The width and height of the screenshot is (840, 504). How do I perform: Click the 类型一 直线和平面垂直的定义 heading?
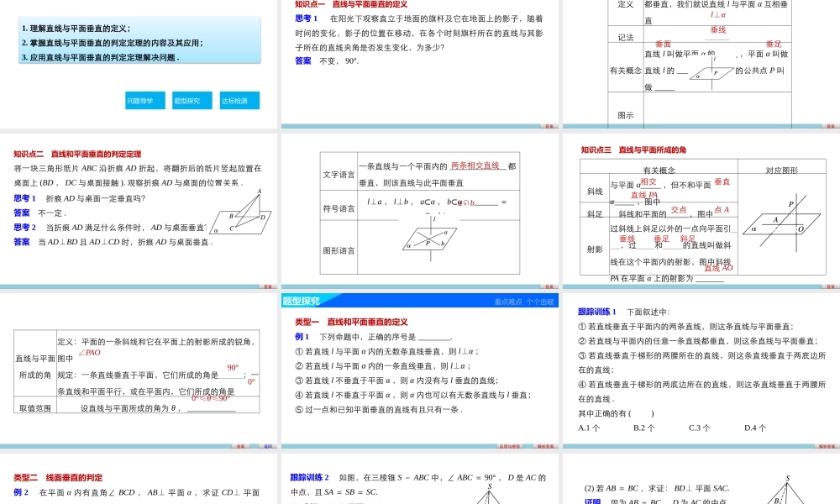coord(351,322)
